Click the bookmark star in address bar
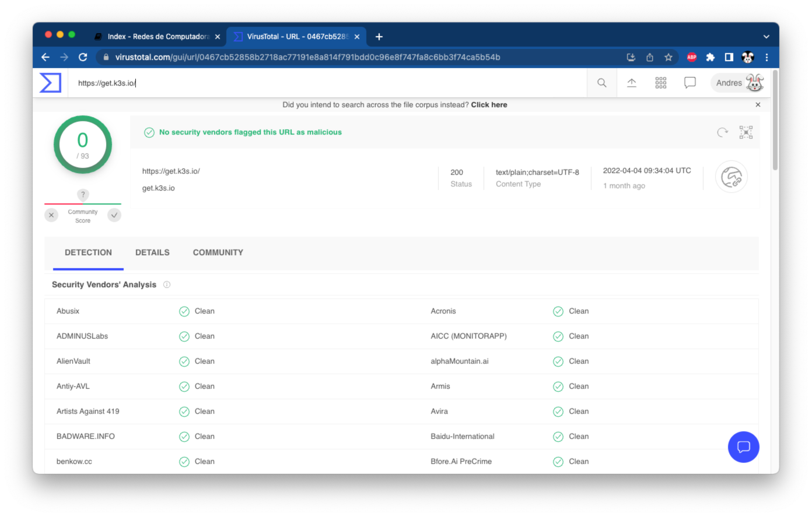This screenshot has width=812, height=517. coord(668,57)
